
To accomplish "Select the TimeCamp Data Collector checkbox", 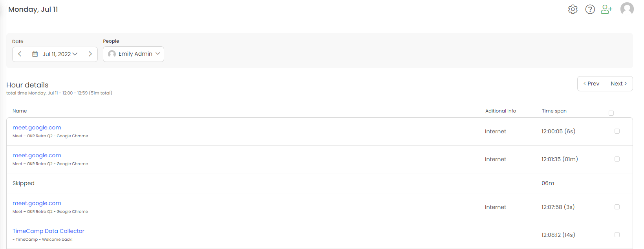I will [617, 235].
